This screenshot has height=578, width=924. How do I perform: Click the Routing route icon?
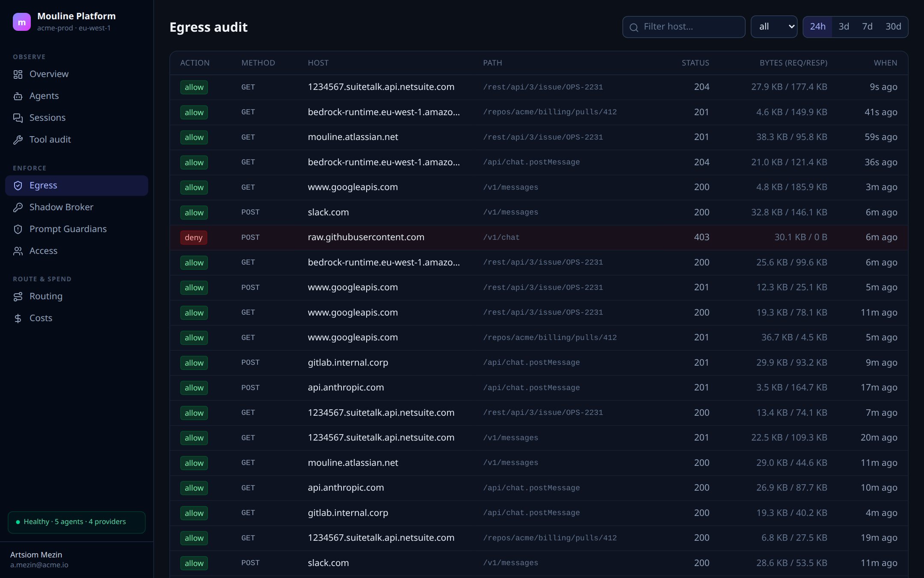[18, 297]
